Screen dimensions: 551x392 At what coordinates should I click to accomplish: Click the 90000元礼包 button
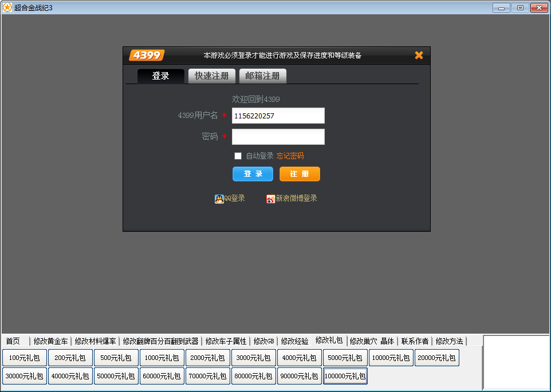pos(300,376)
